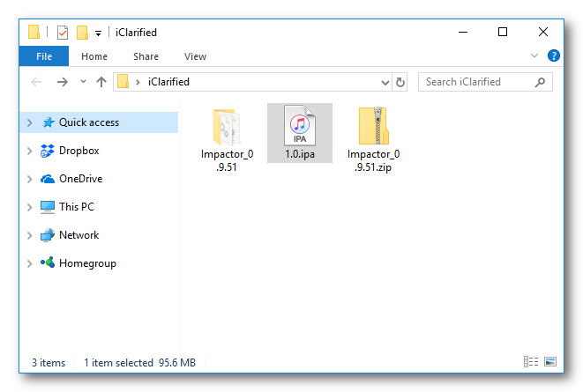This screenshot has width=583, height=392.
Task: Expand the ribbon with the chevron
Action: pyautogui.click(x=534, y=55)
